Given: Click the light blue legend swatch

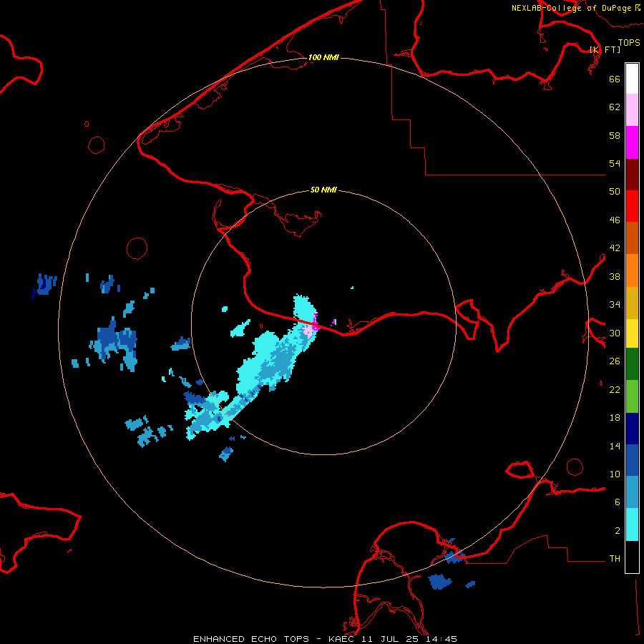Looking at the screenshot, I should click(632, 492).
